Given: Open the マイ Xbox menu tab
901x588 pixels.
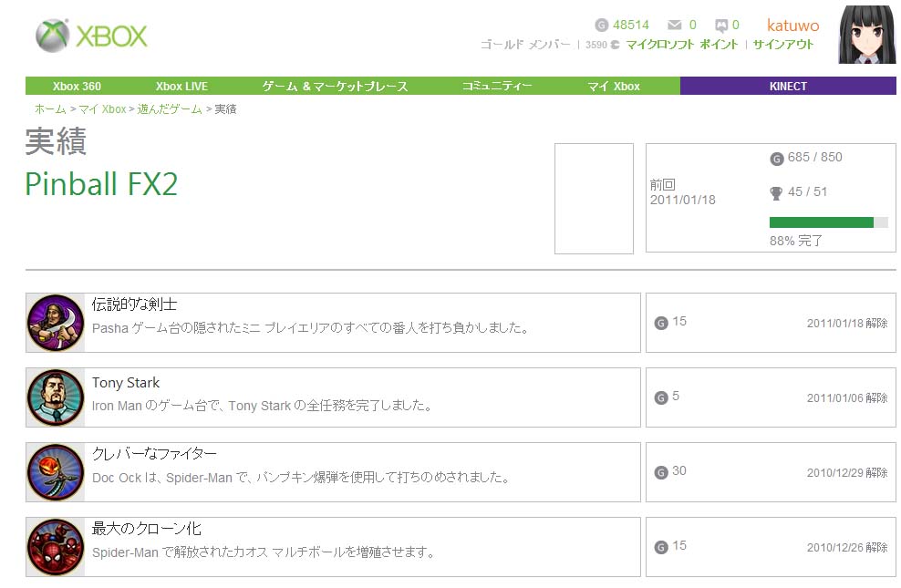Looking at the screenshot, I should coord(613,86).
